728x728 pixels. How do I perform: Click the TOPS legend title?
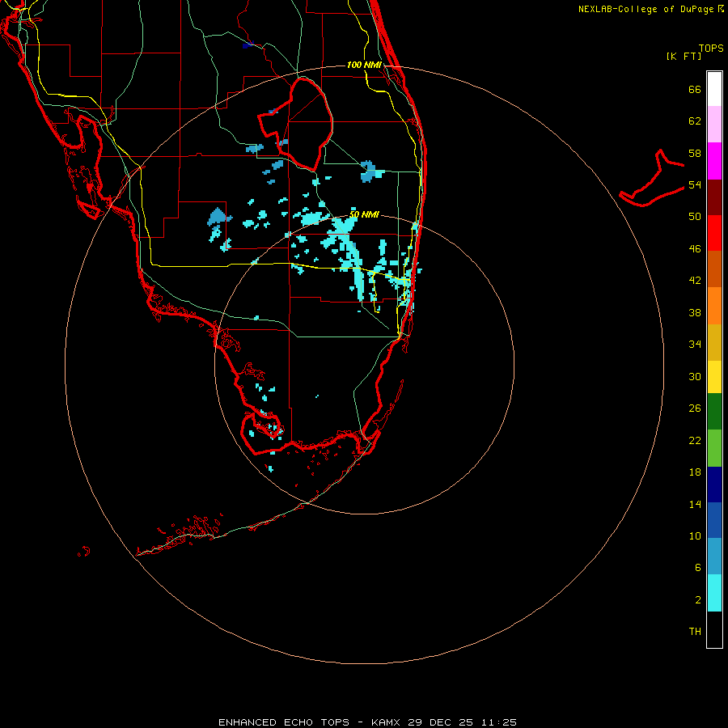point(711,49)
